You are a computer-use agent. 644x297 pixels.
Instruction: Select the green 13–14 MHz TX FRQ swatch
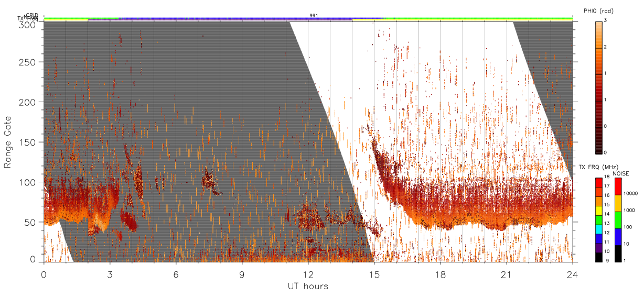pyautogui.click(x=599, y=220)
